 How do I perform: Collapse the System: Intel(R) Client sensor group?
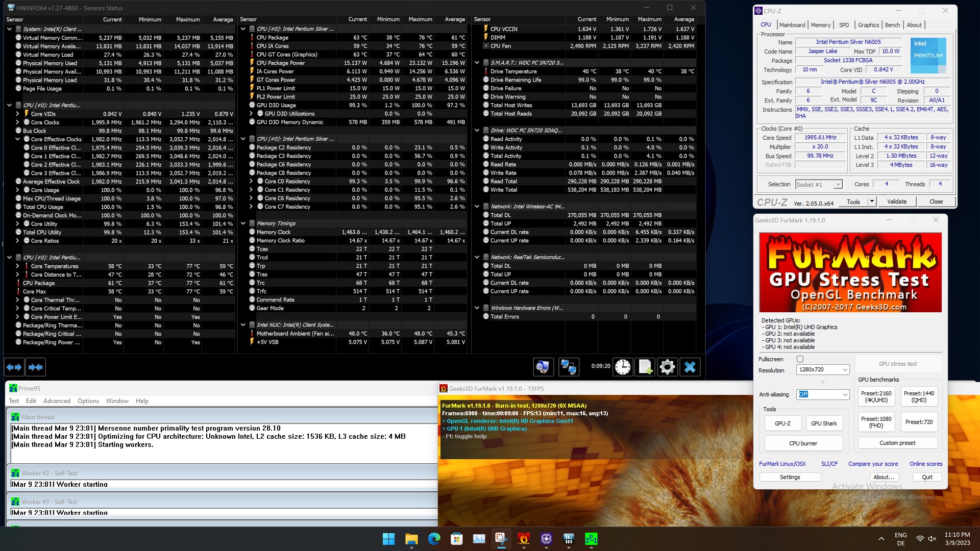pos(9,29)
